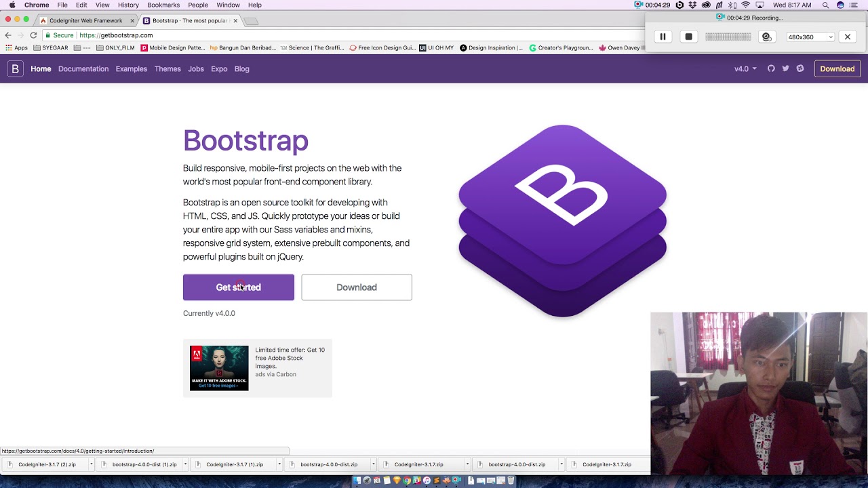Open the Chrome View menu
Viewport: 868px width, 488px height.
click(x=102, y=5)
